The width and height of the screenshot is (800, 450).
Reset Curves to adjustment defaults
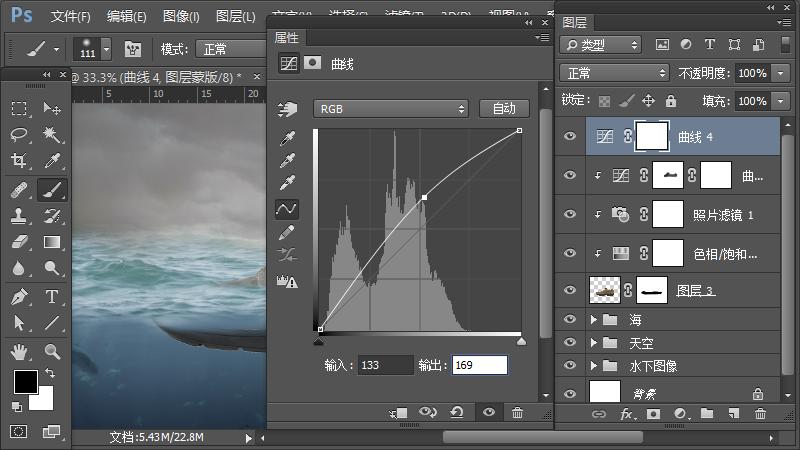(x=457, y=412)
